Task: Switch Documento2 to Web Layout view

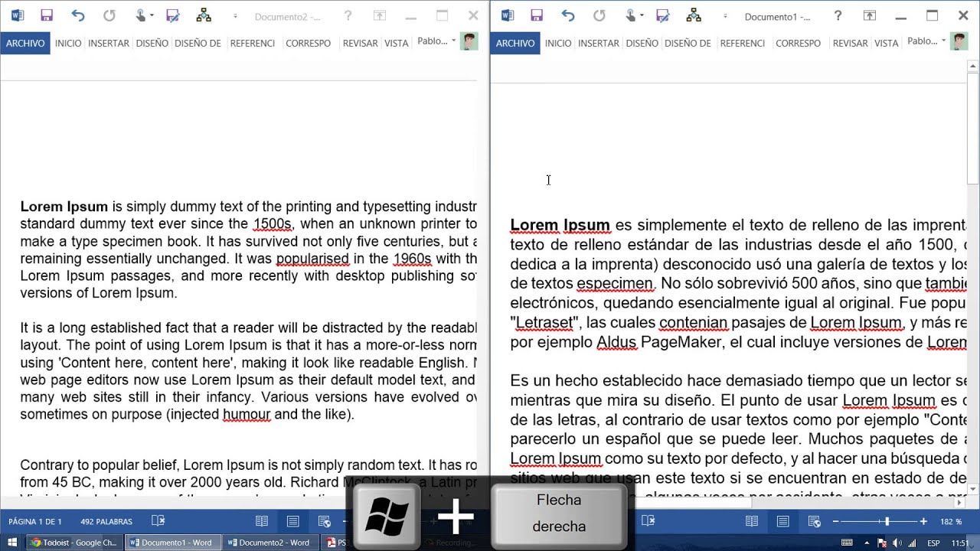Action: 324,521
